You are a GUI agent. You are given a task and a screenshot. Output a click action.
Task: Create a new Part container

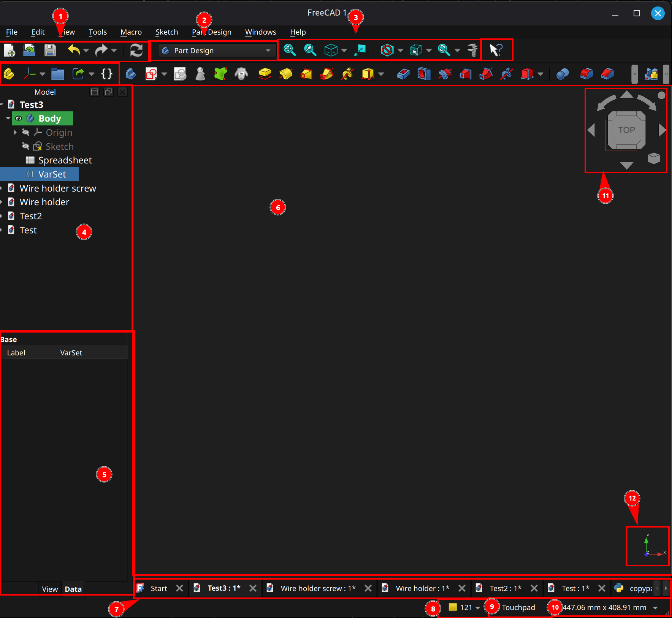pyautogui.click(x=9, y=74)
